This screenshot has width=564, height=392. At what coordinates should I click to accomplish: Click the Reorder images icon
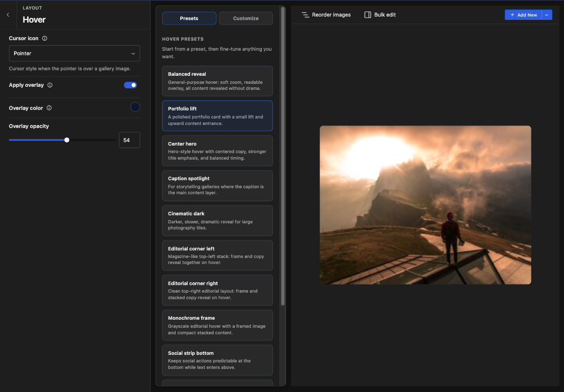[x=305, y=15]
